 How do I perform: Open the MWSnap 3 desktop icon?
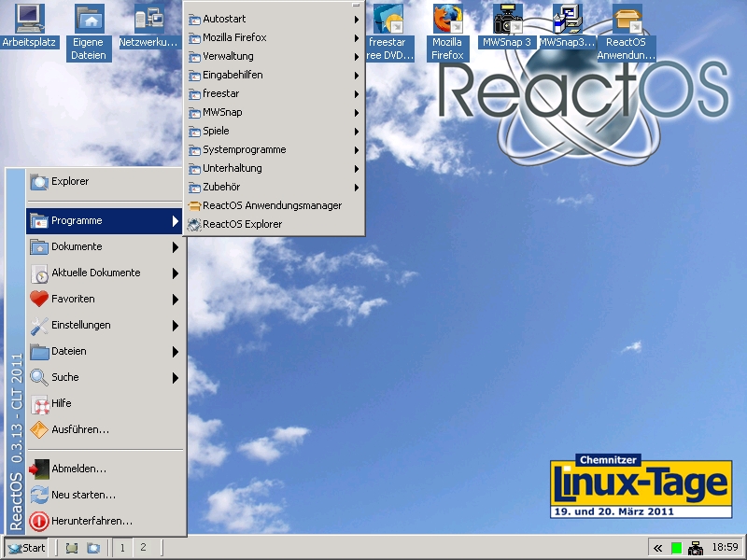coord(507,17)
